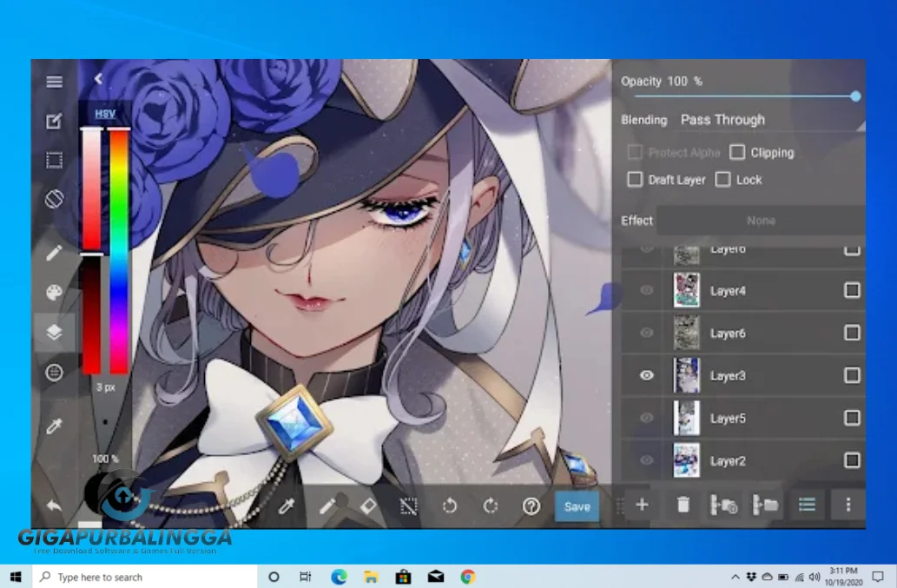Open the Effect None selector
This screenshot has width=897, height=588.
[761, 221]
